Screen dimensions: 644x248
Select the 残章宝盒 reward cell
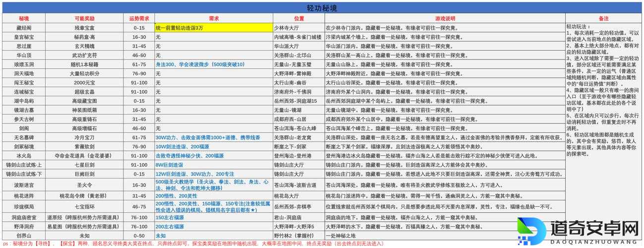(x=85, y=28)
